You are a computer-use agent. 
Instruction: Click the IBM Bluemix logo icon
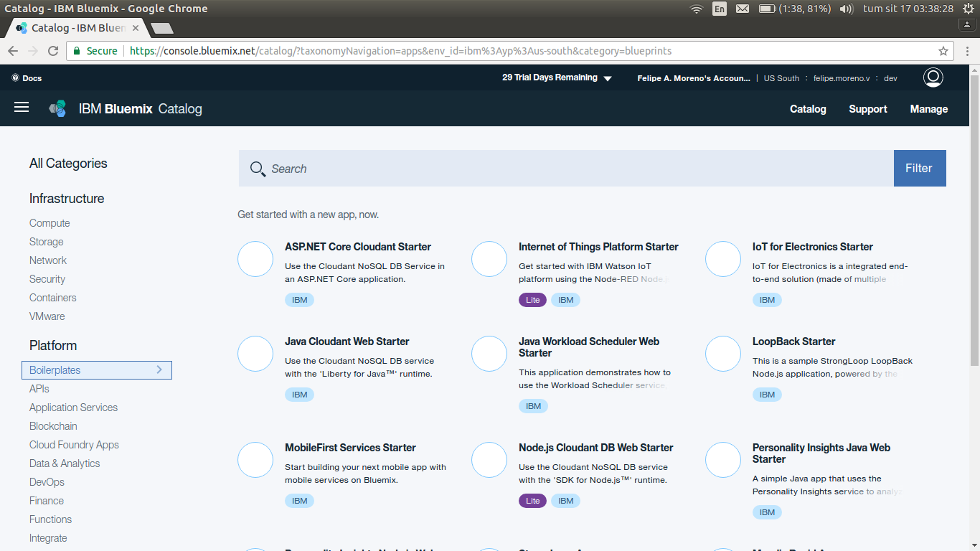(x=57, y=108)
